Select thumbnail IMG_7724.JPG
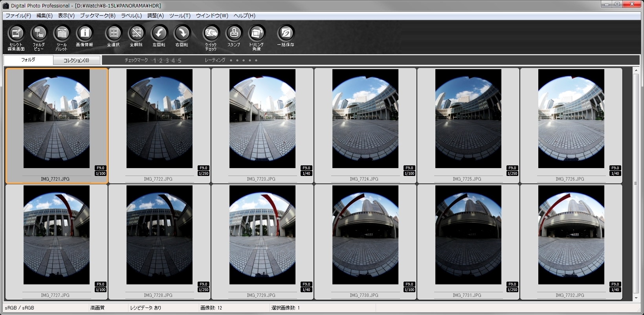This screenshot has height=315, width=644. pos(365,119)
